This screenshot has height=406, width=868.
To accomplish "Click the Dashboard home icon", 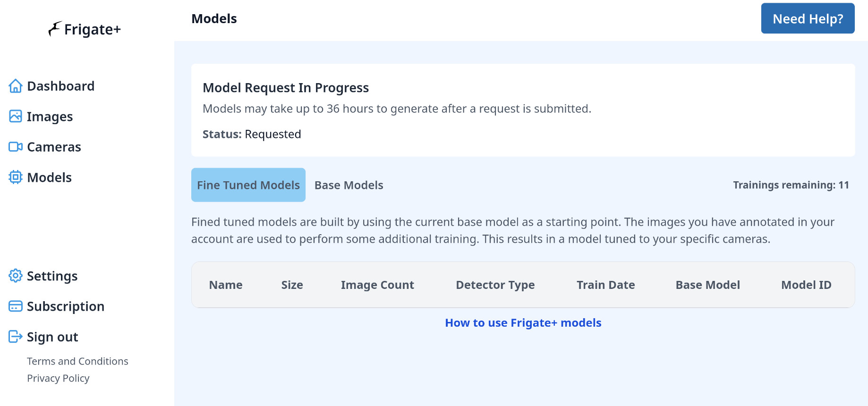I will point(16,86).
